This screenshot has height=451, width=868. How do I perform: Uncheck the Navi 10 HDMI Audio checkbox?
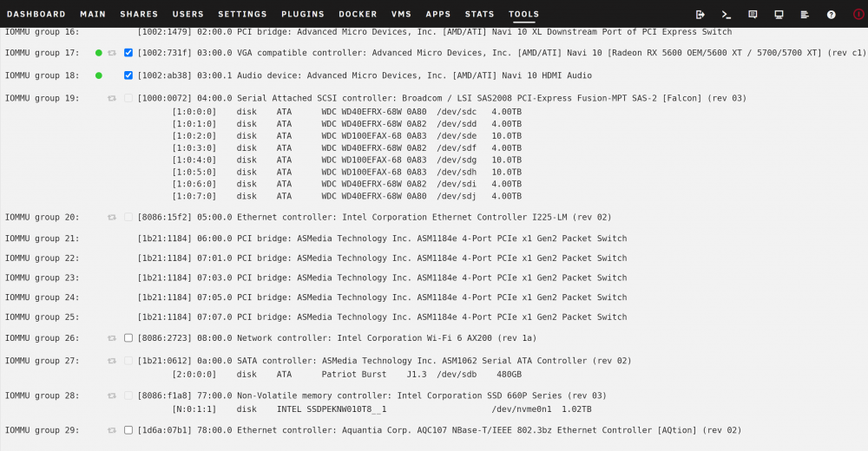[128, 75]
